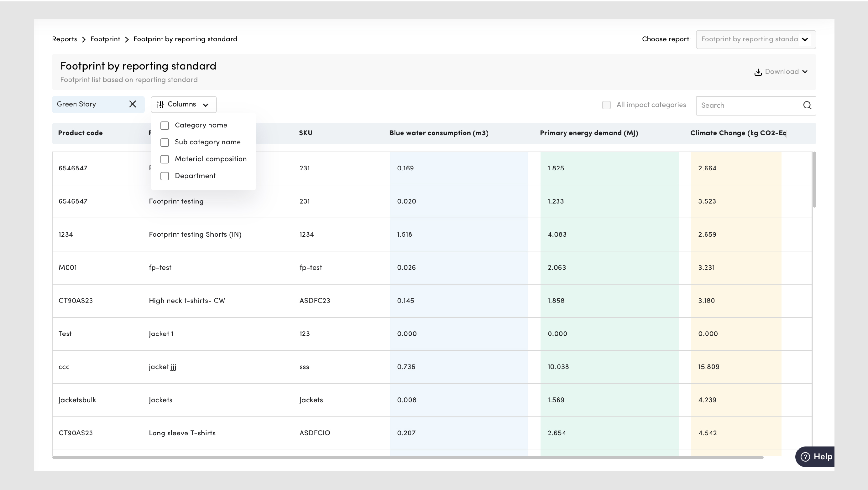Remove the Green Story filter with X
Viewport: 868px width, 490px height.
coord(133,104)
